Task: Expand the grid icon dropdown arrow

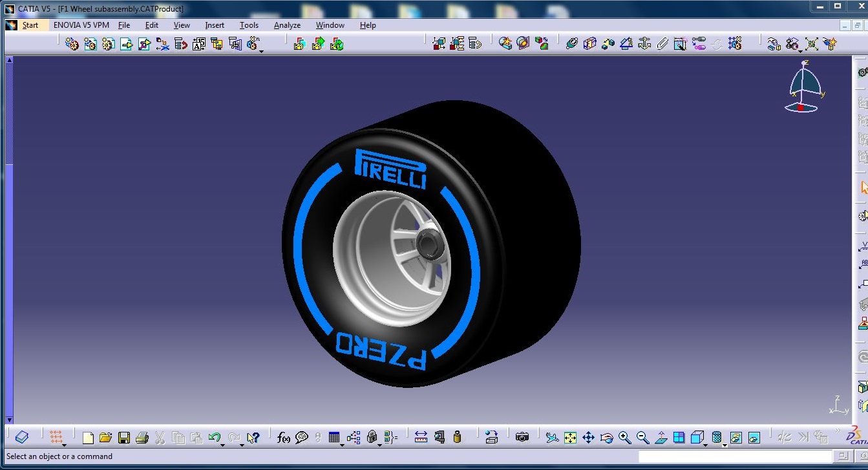Action: pyautogui.click(x=64, y=445)
